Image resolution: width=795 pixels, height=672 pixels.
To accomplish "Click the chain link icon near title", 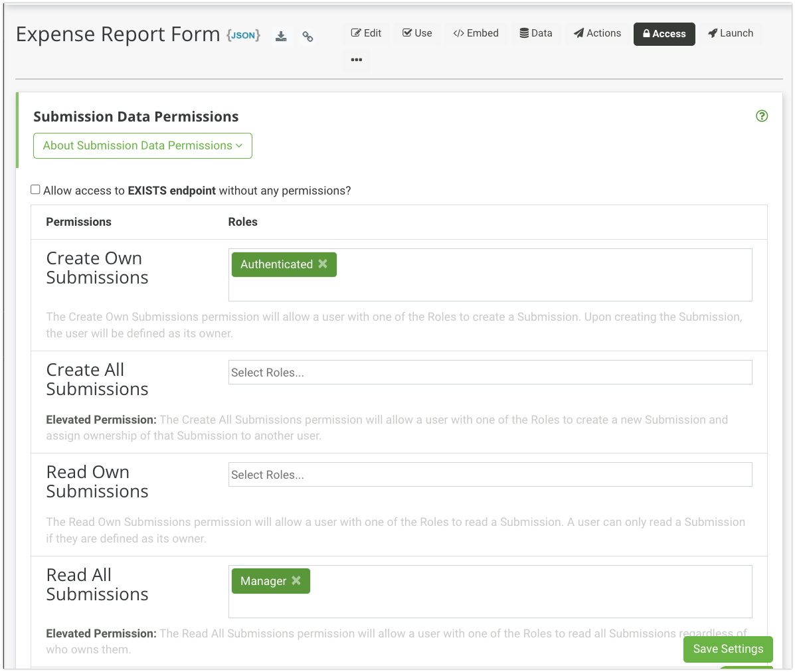I will tap(308, 37).
